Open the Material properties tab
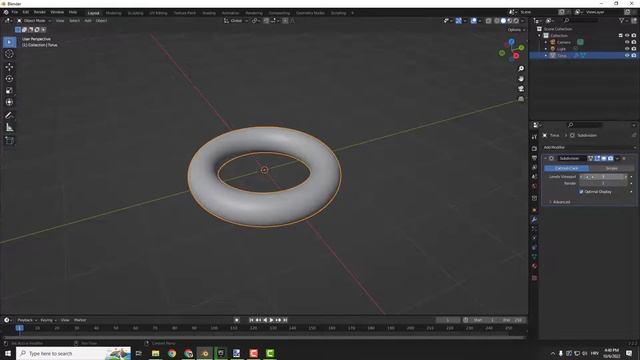The width and height of the screenshot is (640, 360). coord(534,266)
